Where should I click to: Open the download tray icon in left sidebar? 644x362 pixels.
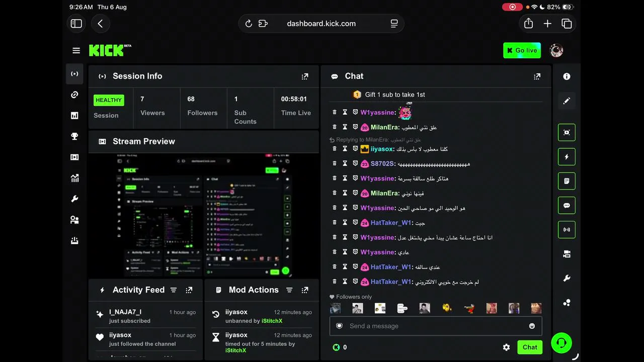point(74,241)
